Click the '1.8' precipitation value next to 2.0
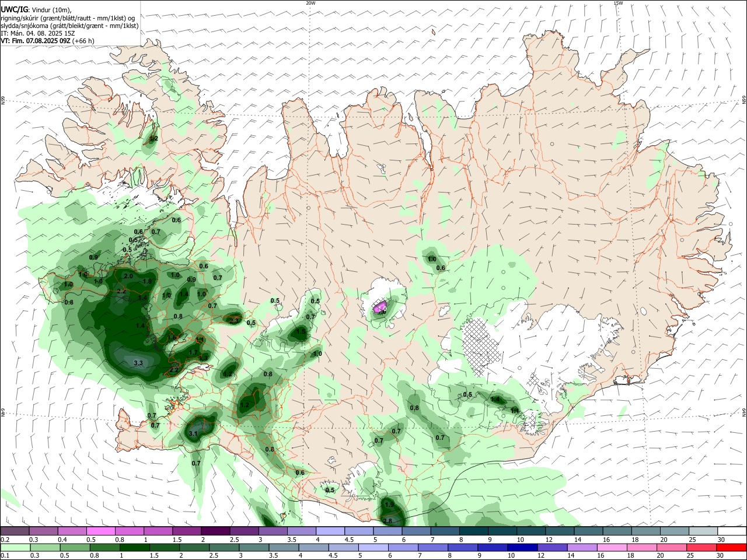Viewport: 747px width, 560px height. click(x=147, y=281)
